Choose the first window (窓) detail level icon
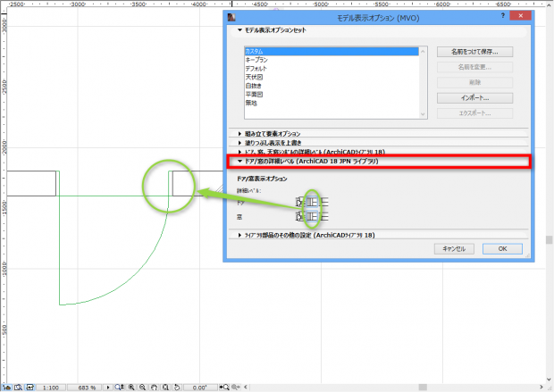554x392 pixels. coord(300,216)
